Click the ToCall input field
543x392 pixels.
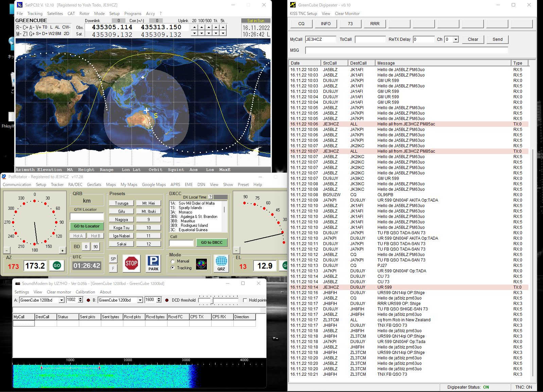(370, 39)
